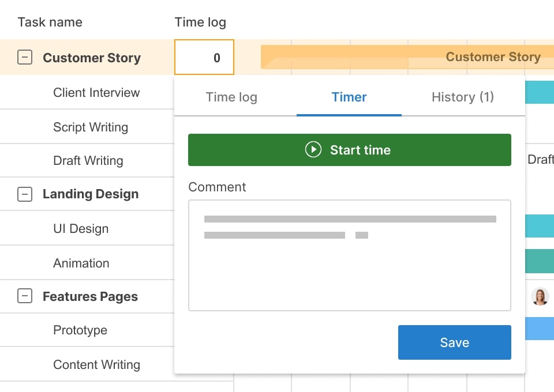Screen dimensions: 554x392
Task: Save the time log entry
Action: click(x=454, y=342)
